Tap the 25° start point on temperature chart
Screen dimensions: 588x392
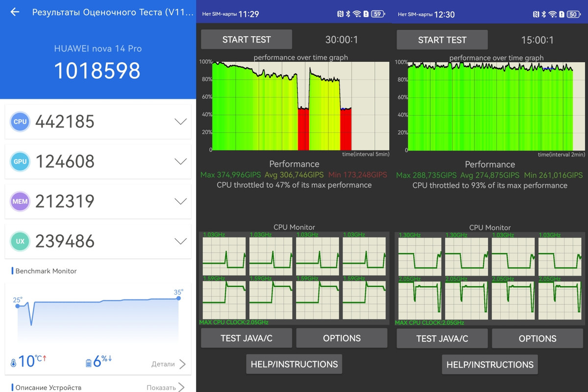click(18, 306)
